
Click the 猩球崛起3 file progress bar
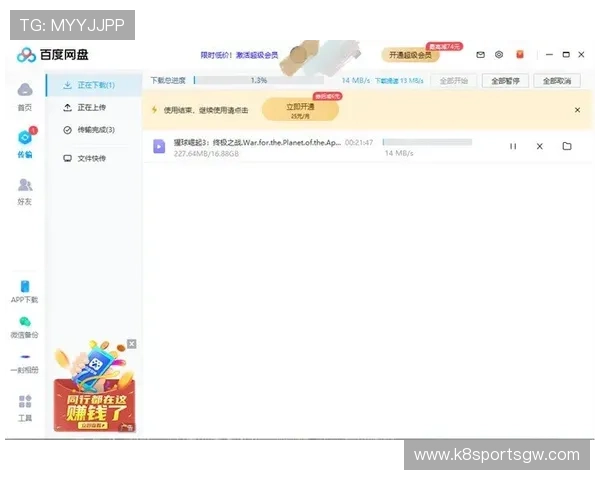pyautogui.click(x=427, y=142)
